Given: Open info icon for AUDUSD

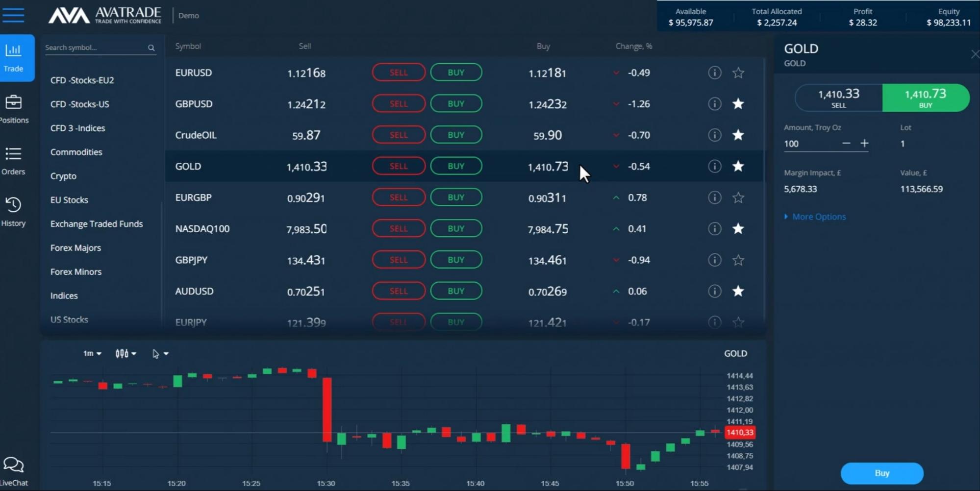Looking at the screenshot, I should (x=715, y=291).
